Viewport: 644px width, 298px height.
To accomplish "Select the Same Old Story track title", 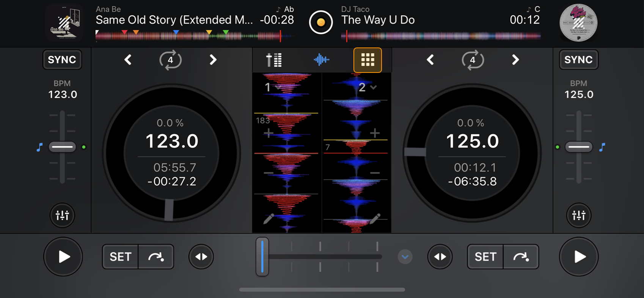I will (174, 20).
